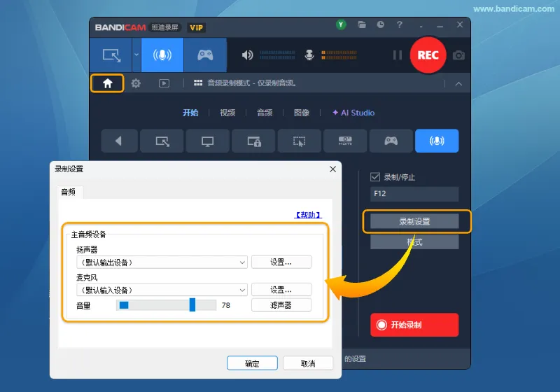Open speaker device dropdown 默认输出设备
The width and height of the screenshot is (560, 392).
pos(162,262)
